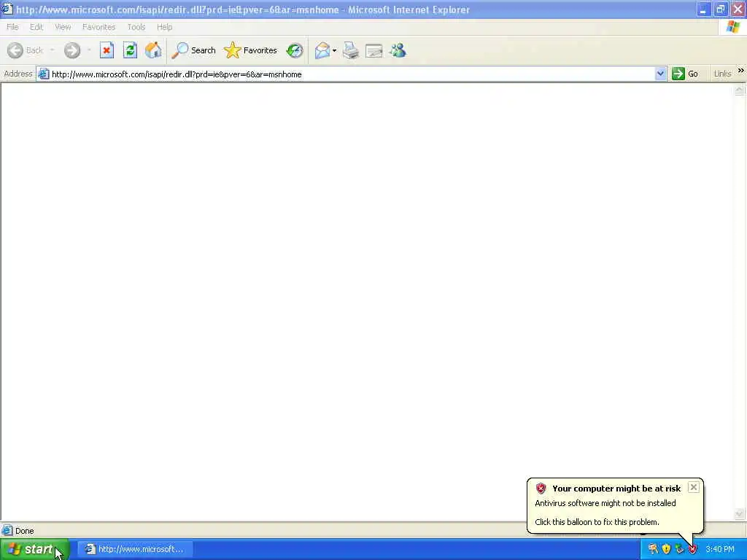Open the History pane icon
Image resolution: width=747 pixels, height=560 pixels.
pos(295,50)
